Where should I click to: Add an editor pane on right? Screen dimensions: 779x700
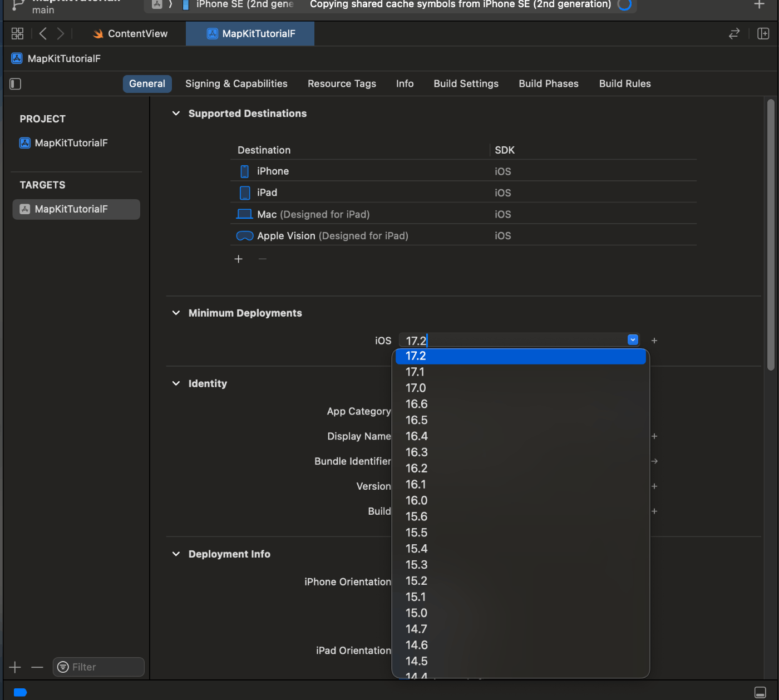[763, 33]
